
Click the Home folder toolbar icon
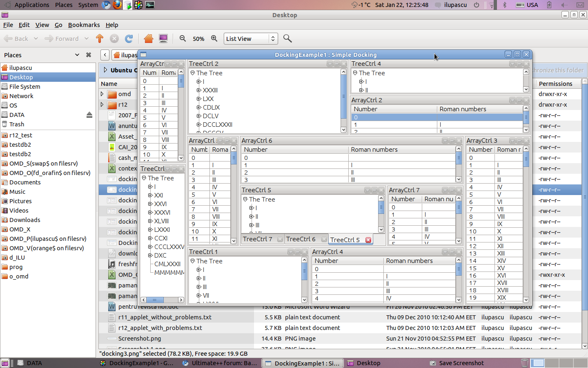[x=148, y=38]
